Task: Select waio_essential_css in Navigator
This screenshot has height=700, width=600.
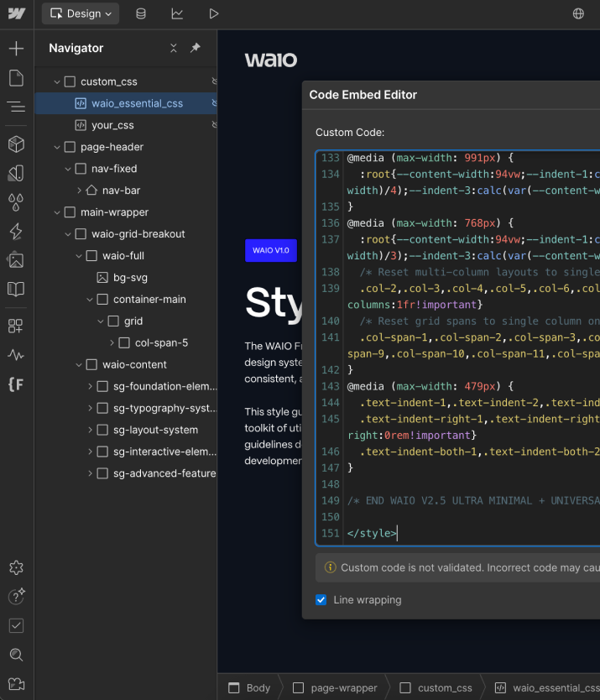Action: (x=126, y=103)
